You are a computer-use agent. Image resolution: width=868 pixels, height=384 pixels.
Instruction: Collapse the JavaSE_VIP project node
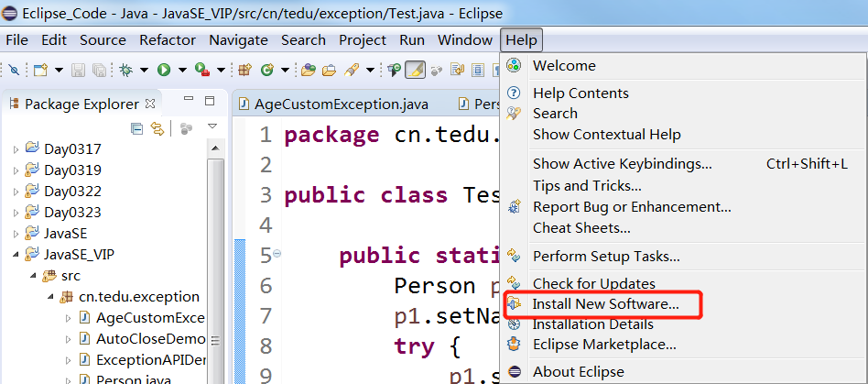16,255
